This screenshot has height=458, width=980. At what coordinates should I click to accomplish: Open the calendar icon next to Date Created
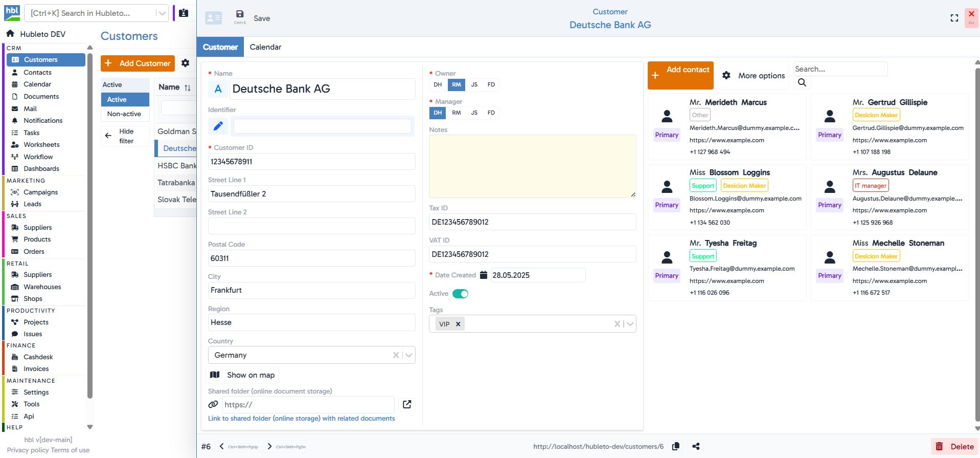pos(484,275)
